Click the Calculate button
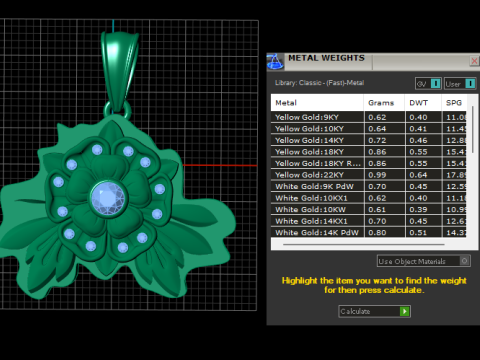 pyautogui.click(x=374, y=311)
